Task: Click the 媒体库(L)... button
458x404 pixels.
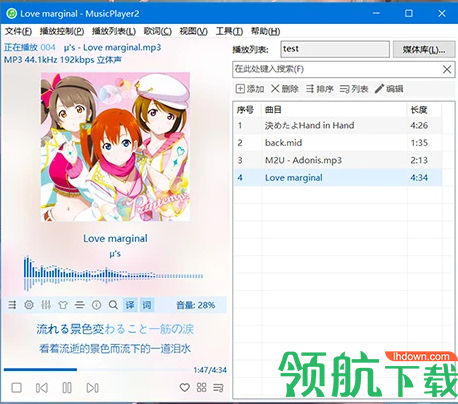Action: click(x=424, y=50)
